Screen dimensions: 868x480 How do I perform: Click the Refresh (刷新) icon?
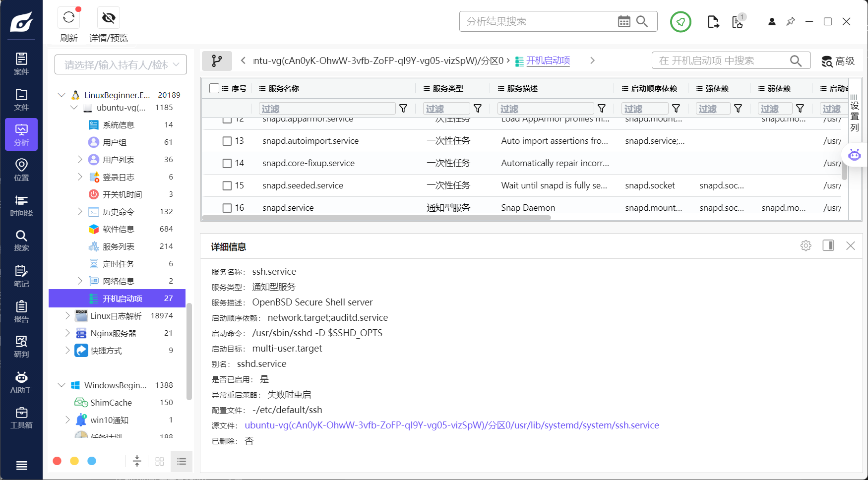pos(69,18)
